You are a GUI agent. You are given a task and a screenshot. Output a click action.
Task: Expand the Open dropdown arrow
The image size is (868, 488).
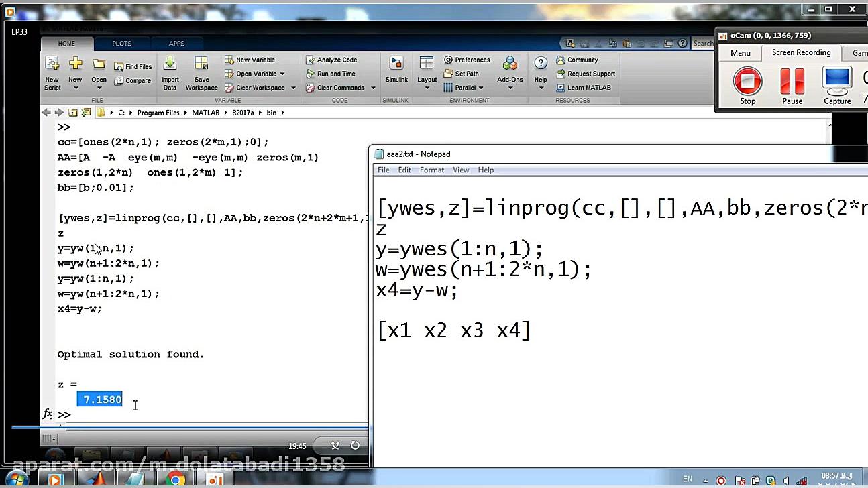coord(99,88)
